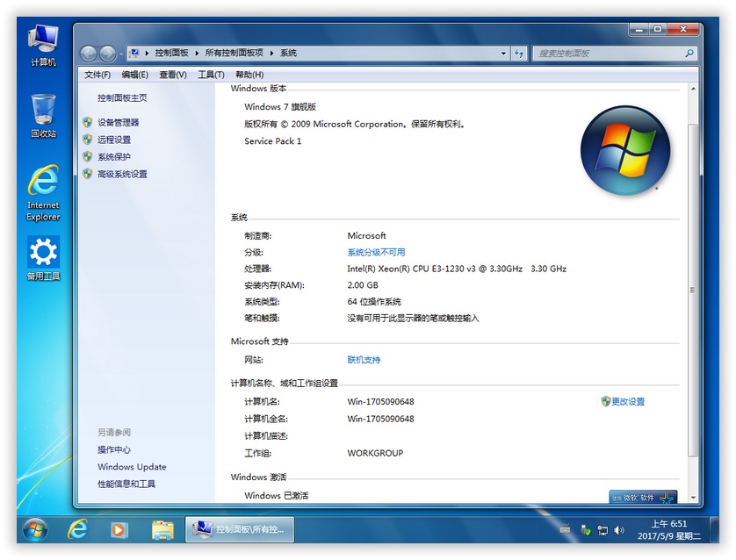The width and height of the screenshot is (736, 560).
Task: Open 远程设置 link
Action: [x=114, y=140]
